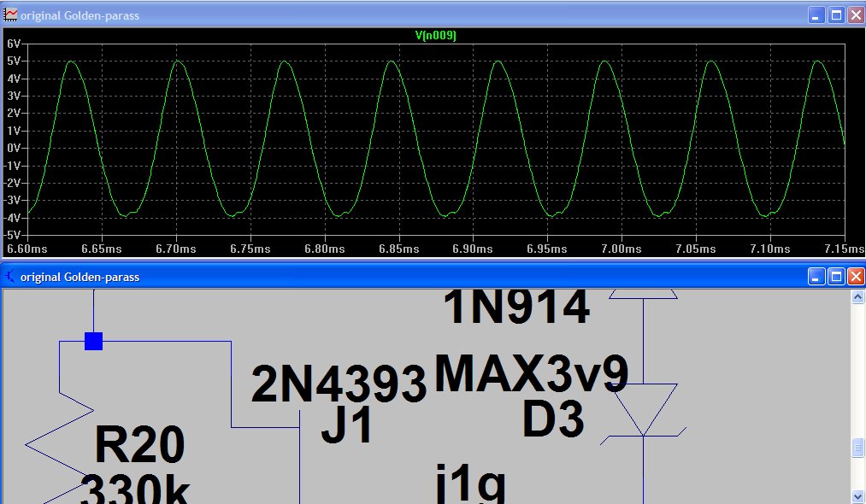Click the blue wire junction square

pos(93,341)
